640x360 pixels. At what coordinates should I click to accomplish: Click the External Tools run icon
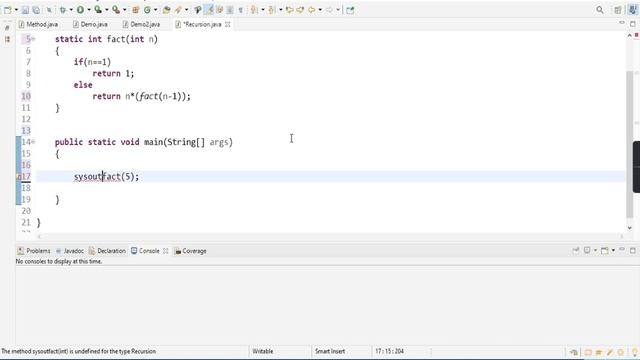[x=116, y=10]
